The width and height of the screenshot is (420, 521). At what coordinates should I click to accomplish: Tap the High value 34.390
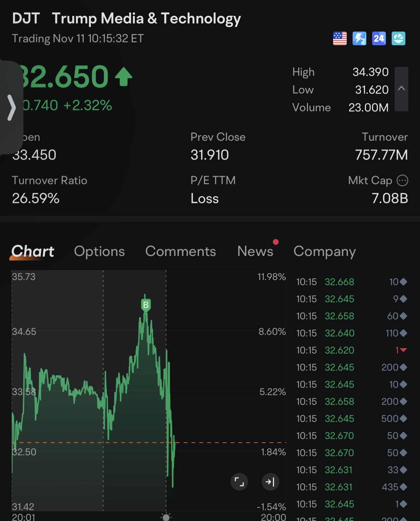(x=371, y=72)
